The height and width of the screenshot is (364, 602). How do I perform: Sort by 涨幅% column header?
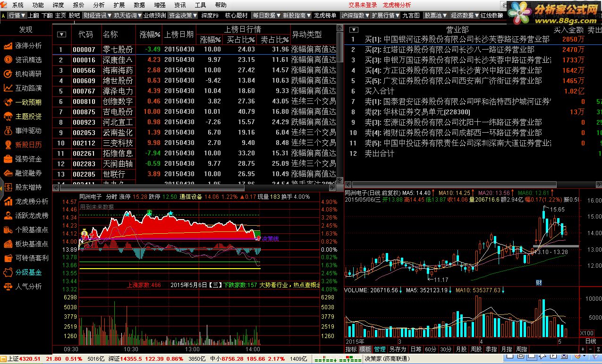[x=150, y=34]
